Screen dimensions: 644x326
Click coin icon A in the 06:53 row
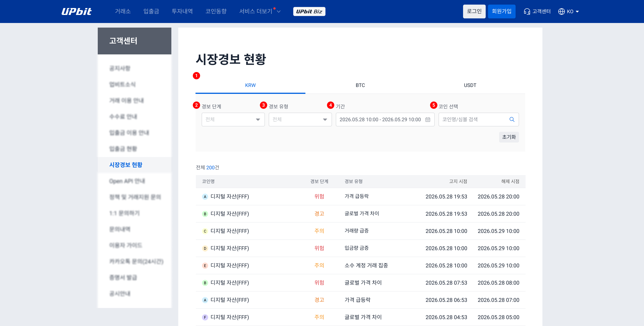pyautogui.click(x=205, y=300)
